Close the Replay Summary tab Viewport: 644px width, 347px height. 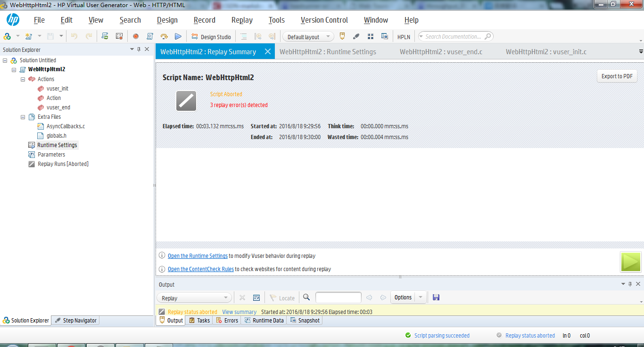point(268,51)
